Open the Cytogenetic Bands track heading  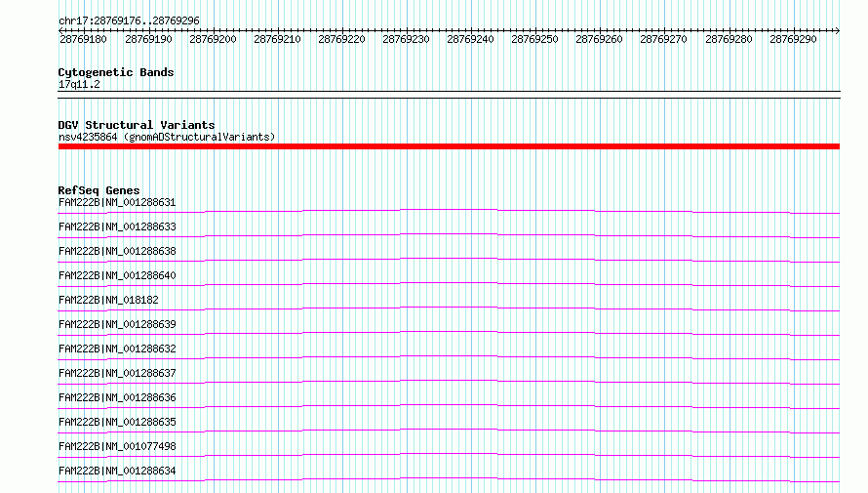tap(116, 72)
